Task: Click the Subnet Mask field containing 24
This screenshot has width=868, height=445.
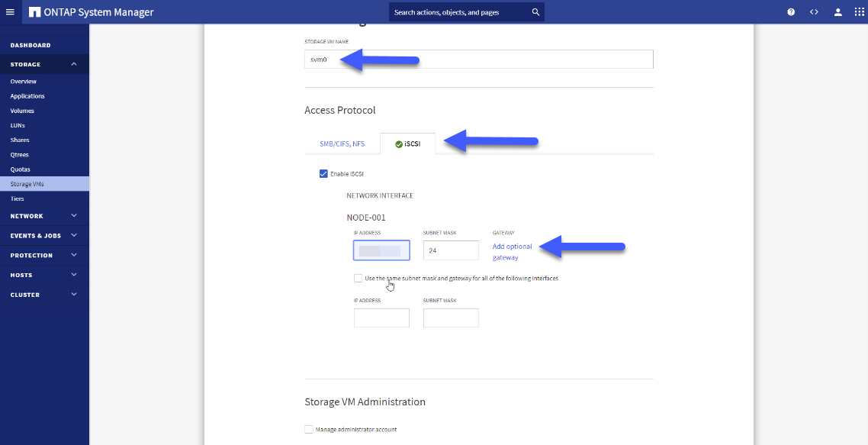Action: [451, 250]
